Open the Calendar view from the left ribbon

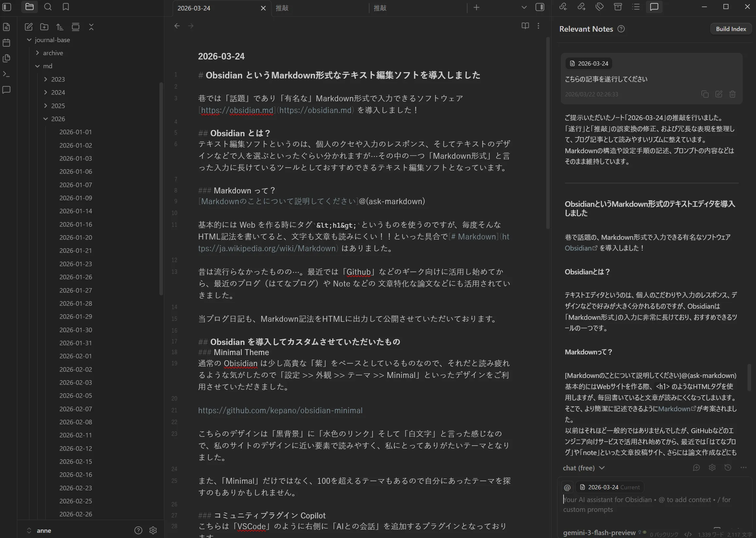(x=7, y=42)
